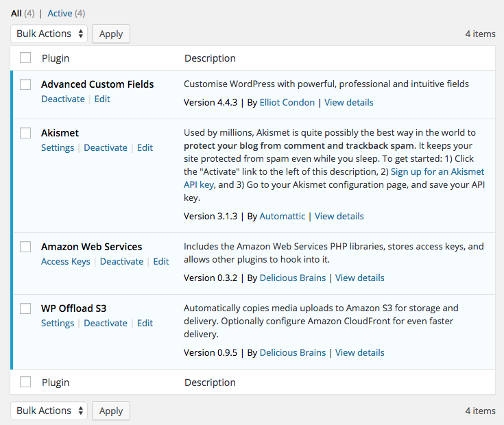Deactivate the Amazon Web Services plugin
This screenshot has height=425, width=504.
[x=121, y=261]
